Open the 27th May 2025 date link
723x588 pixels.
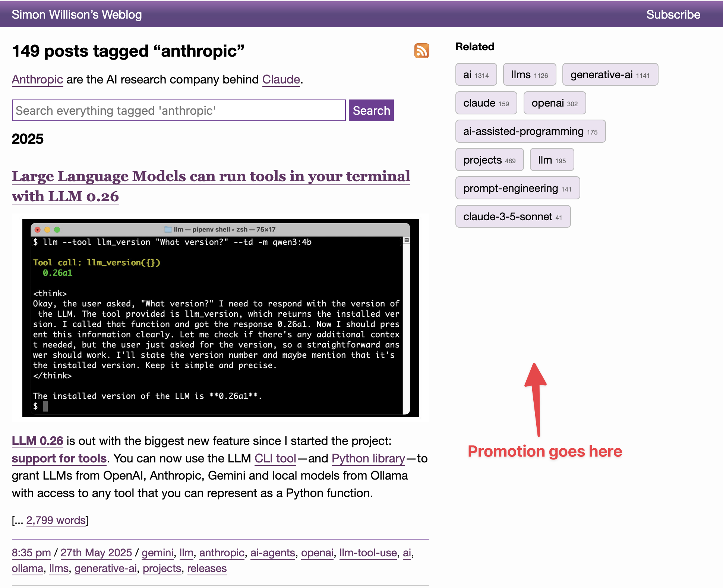[x=96, y=553]
